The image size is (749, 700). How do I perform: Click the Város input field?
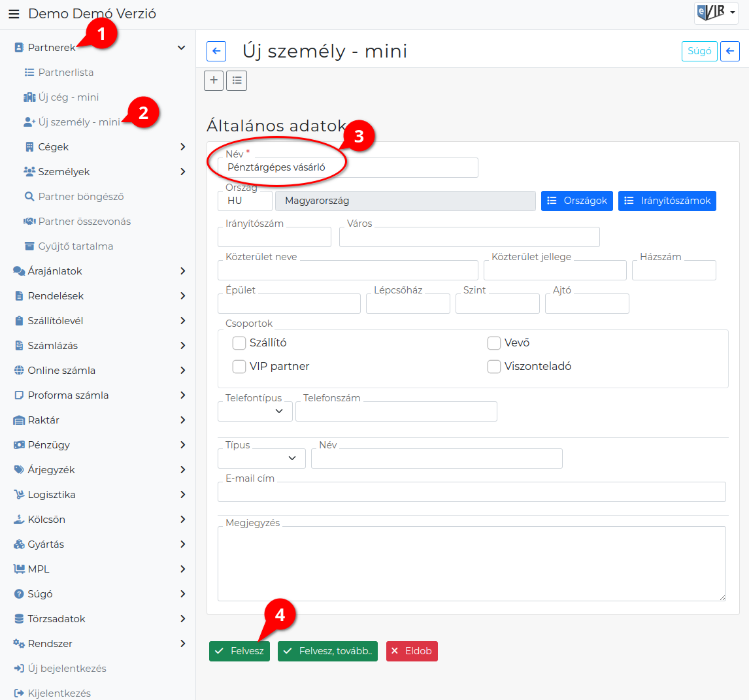(469, 237)
